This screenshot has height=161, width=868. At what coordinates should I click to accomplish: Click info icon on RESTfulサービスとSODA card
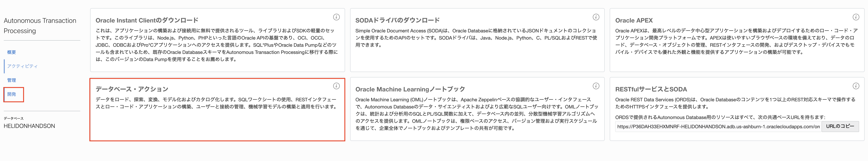click(x=856, y=86)
